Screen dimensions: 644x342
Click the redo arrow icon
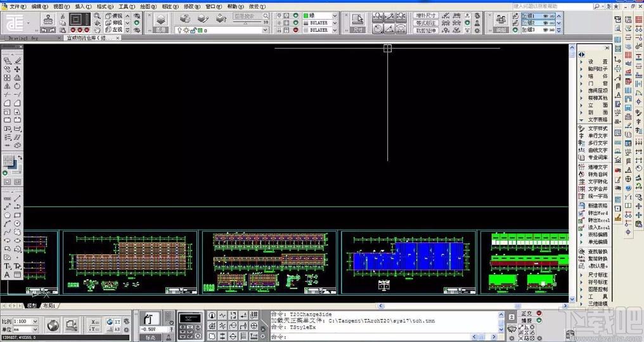pos(52,30)
